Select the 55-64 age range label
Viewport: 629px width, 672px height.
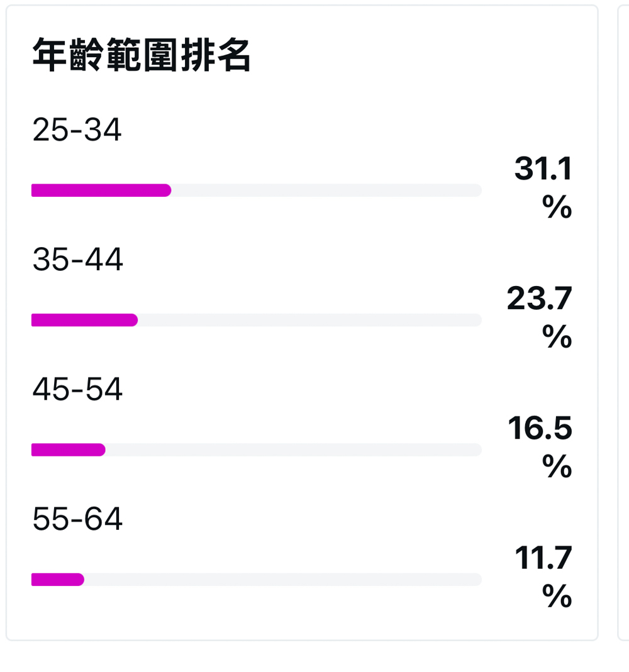pyautogui.click(x=77, y=519)
